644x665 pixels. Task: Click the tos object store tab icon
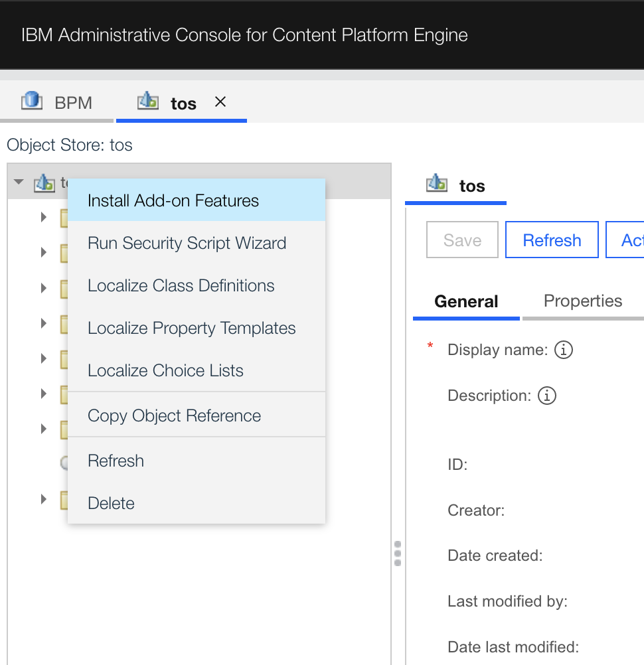[147, 101]
